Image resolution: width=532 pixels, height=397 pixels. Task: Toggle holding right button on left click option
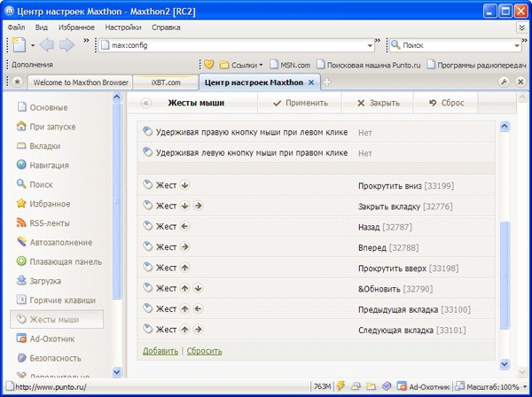250,131
